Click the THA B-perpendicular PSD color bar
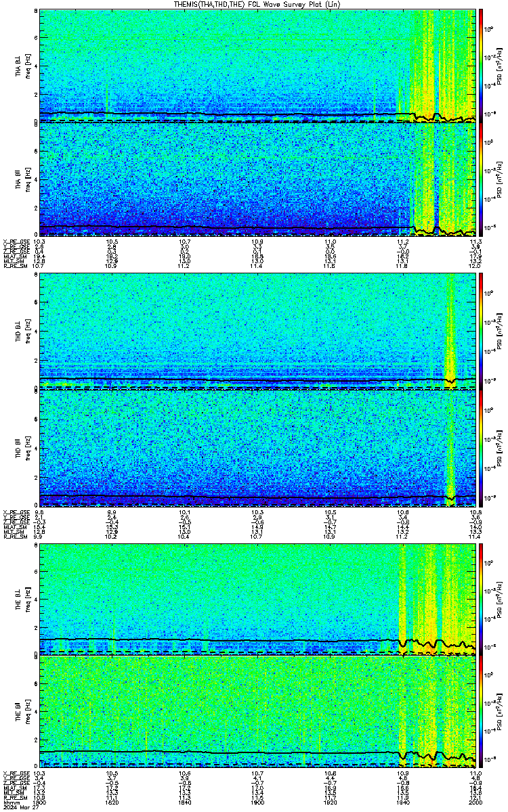The width and height of the screenshot is (508, 812). pos(481,66)
